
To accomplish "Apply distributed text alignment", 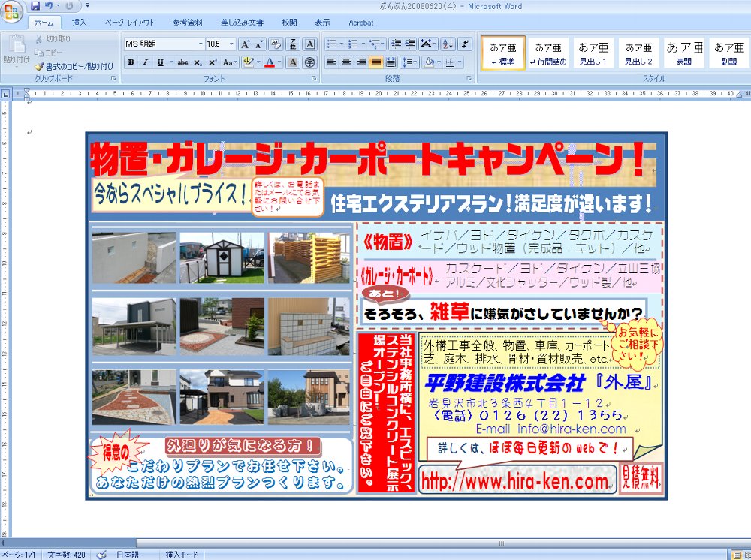I will [391, 62].
